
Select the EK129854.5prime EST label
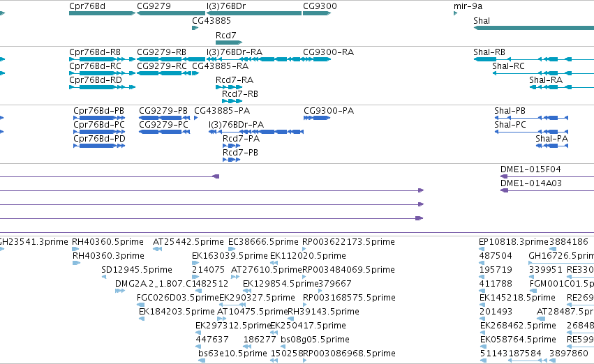pyautogui.click(x=281, y=285)
